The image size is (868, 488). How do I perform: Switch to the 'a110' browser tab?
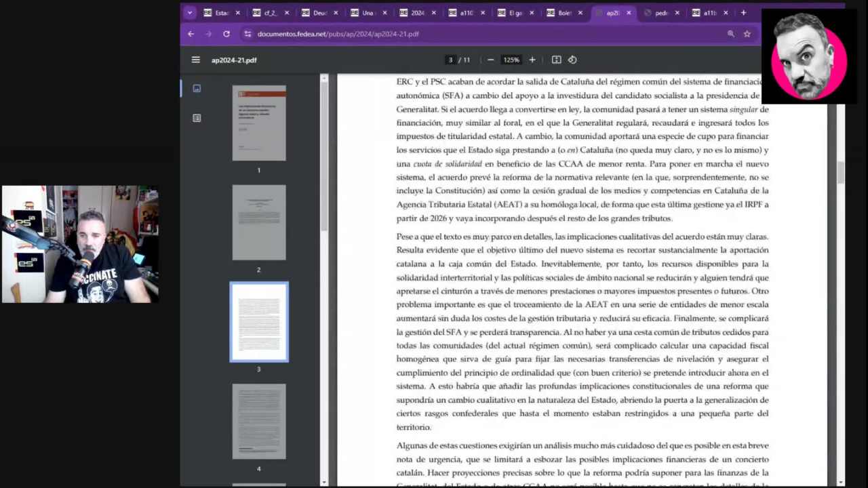(x=465, y=13)
